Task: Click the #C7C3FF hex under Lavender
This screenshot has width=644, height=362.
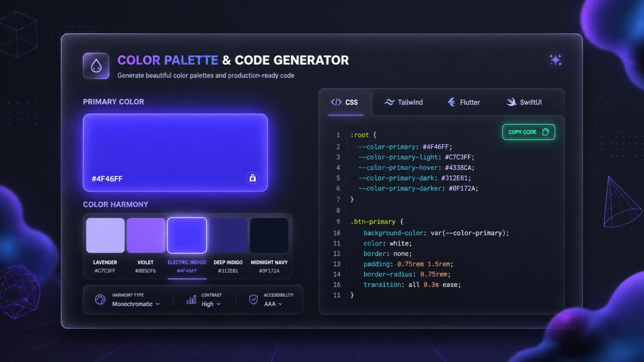Action: point(105,271)
